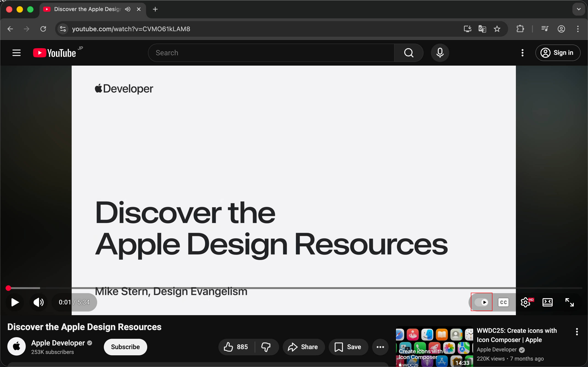Open Chrome three-dot menu
The image size is (588, 367).
[578, 29]
